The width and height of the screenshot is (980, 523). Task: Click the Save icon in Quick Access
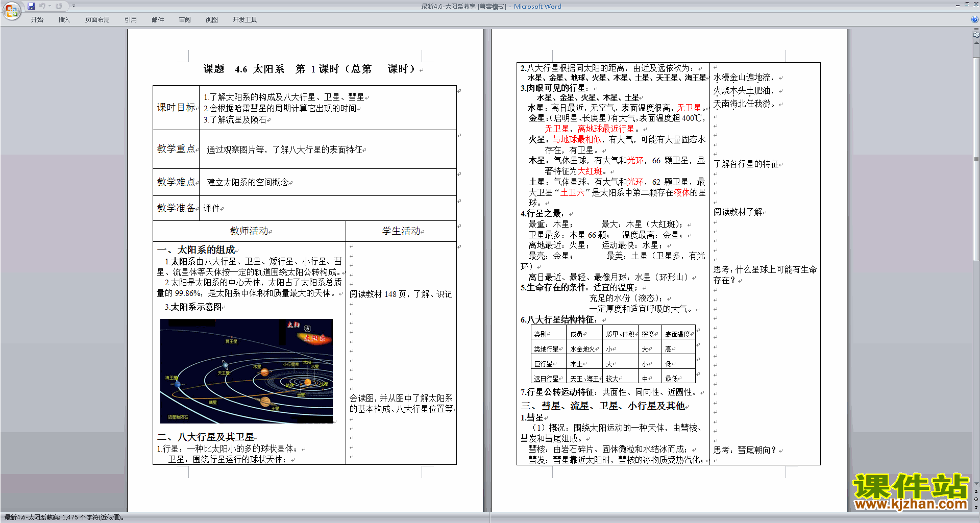click(x=31, y=6)
